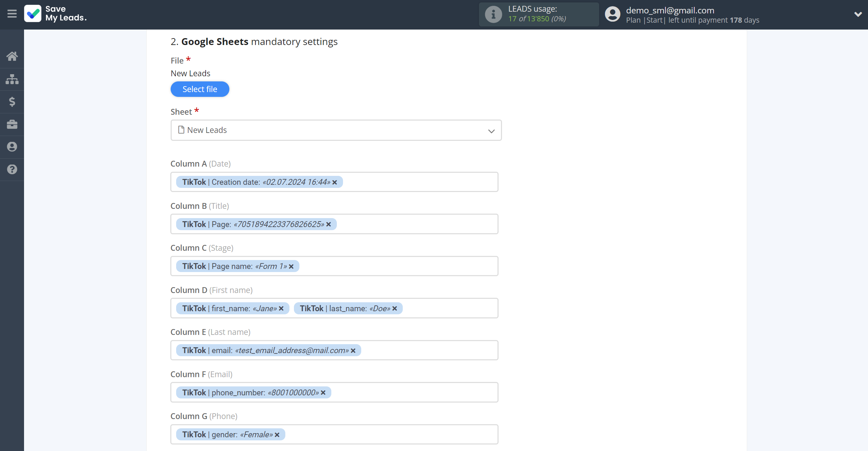Open the briefcase services icon
868x451 pixels.
[12, 124]
